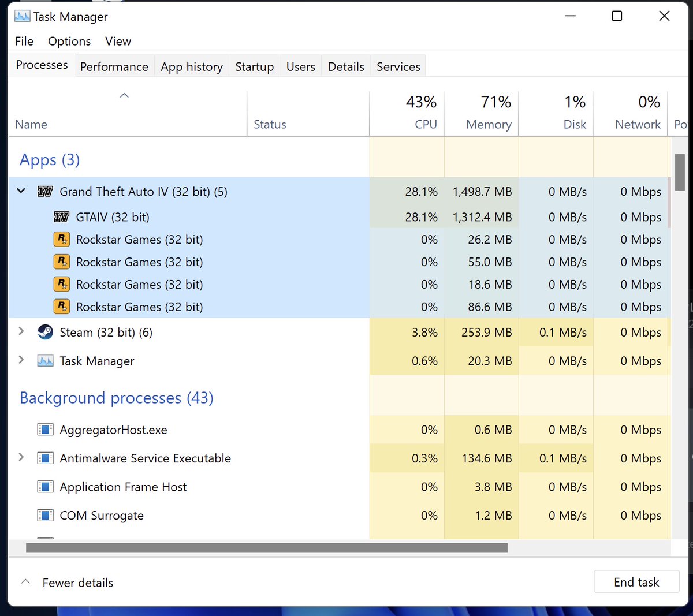Select the Antimalware Service Executable process name
693x616 pixels.
tap(146, 458)
